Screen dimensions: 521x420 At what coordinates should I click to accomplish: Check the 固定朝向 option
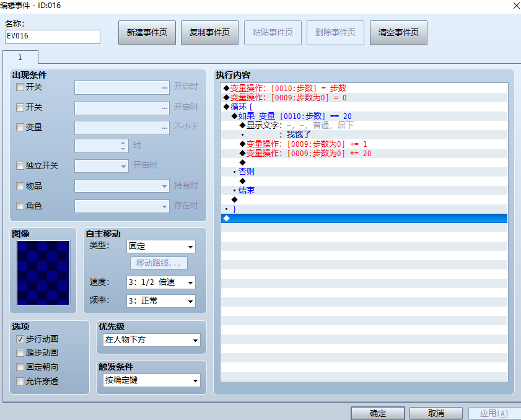click(x=20, y=367)
